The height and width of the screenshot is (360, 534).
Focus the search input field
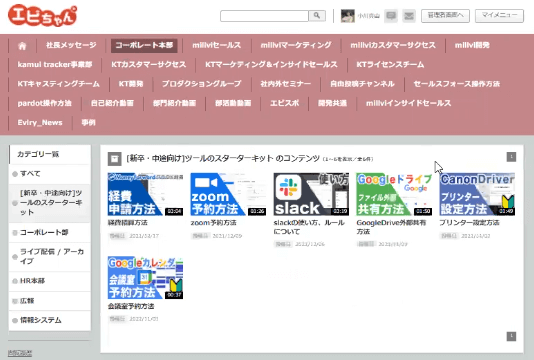click(x=264, y=16)
